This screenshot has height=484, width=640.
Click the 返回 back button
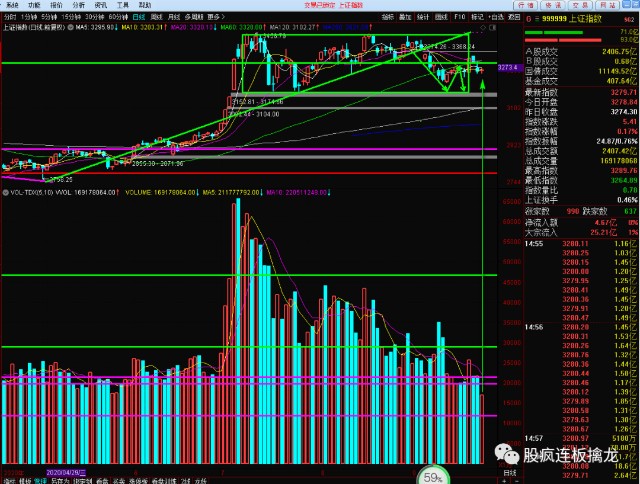point(513,17)
